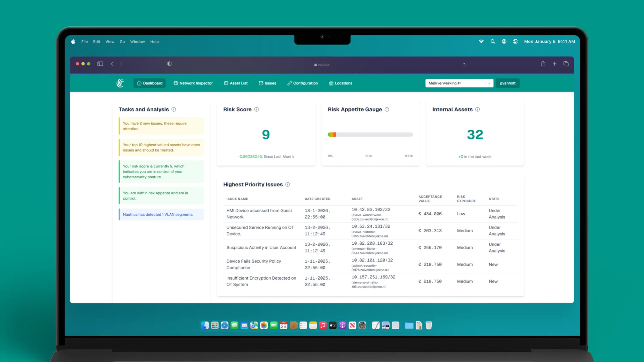This screenshot has width=644, height=362.
Task: Click the Risk Score info icon
Action: pos(256,109)
